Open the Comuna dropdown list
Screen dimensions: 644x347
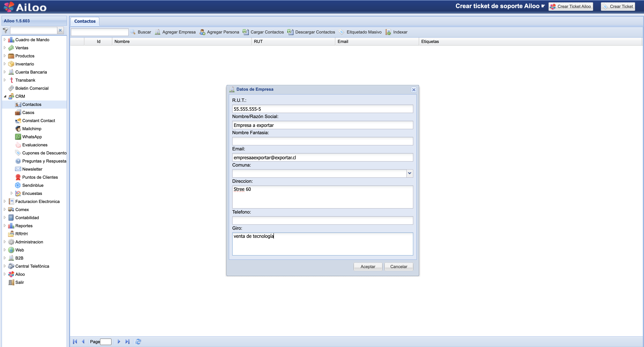[x=409, y=173]
